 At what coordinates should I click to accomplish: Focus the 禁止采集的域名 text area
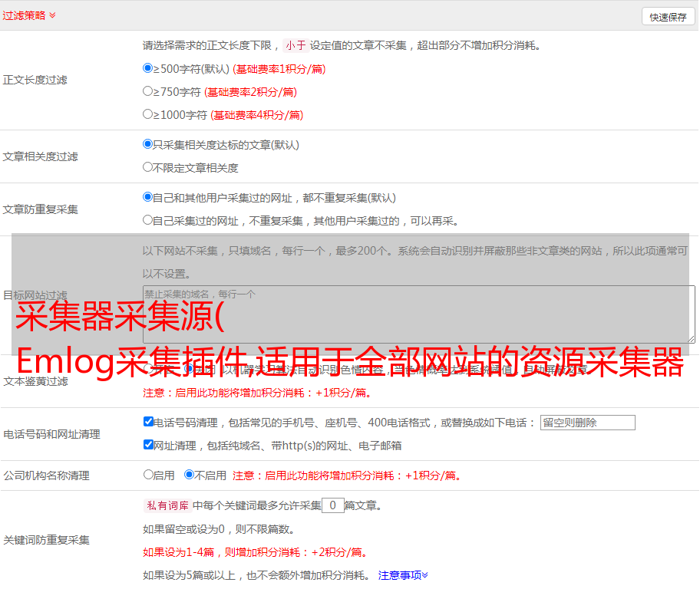tap(419, 314)
